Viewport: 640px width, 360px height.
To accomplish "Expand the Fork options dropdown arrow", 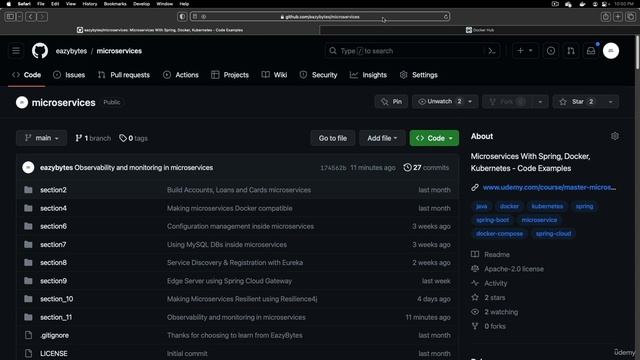I will pyautogui.click(x=540, y=102).
